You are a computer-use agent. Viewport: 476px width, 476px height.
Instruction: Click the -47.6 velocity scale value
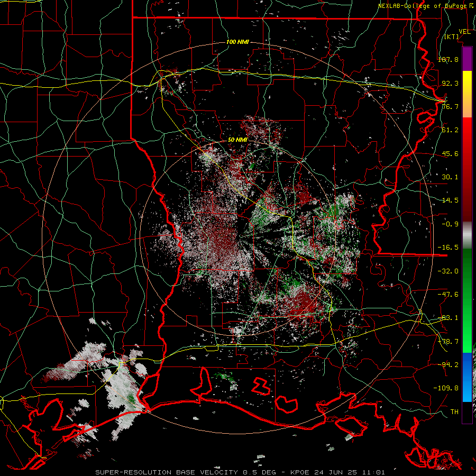coord(448,295)
